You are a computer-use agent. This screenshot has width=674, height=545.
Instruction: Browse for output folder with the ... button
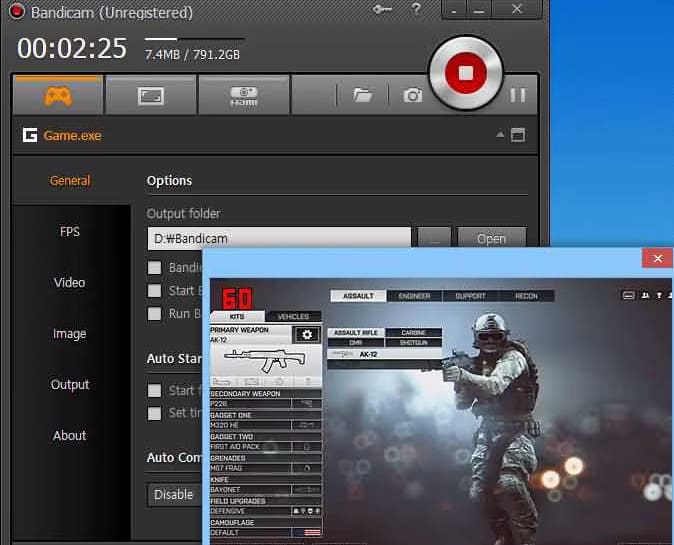[x=435, y=237]
